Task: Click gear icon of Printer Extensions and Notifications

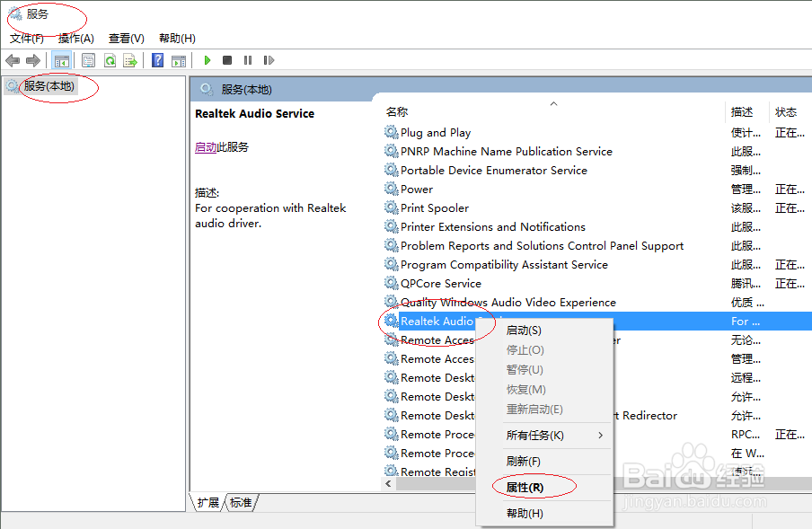Action: click(x=391, y=226)
